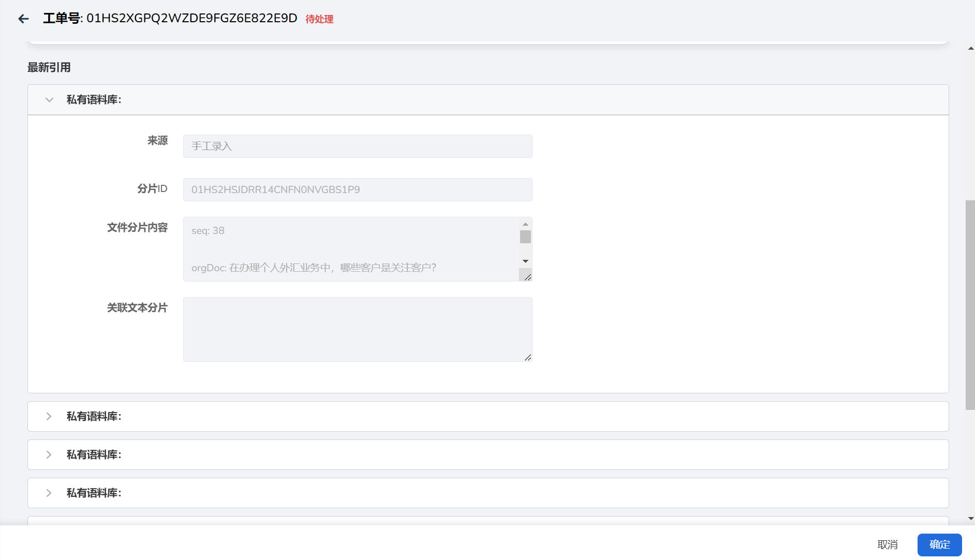The image size is (975, 560).
Task: Click the resize handle of 文件分片内容 box
Action: [x=527, y=277]
